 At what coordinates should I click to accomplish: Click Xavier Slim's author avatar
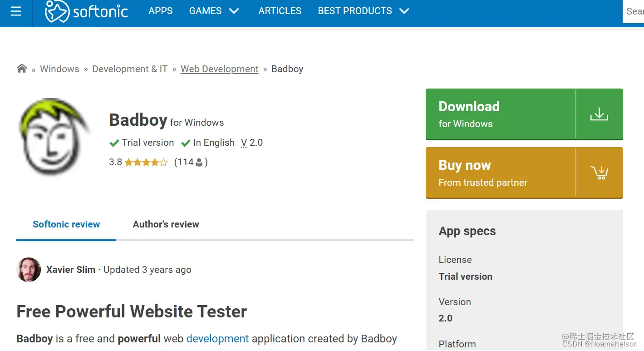29,270
